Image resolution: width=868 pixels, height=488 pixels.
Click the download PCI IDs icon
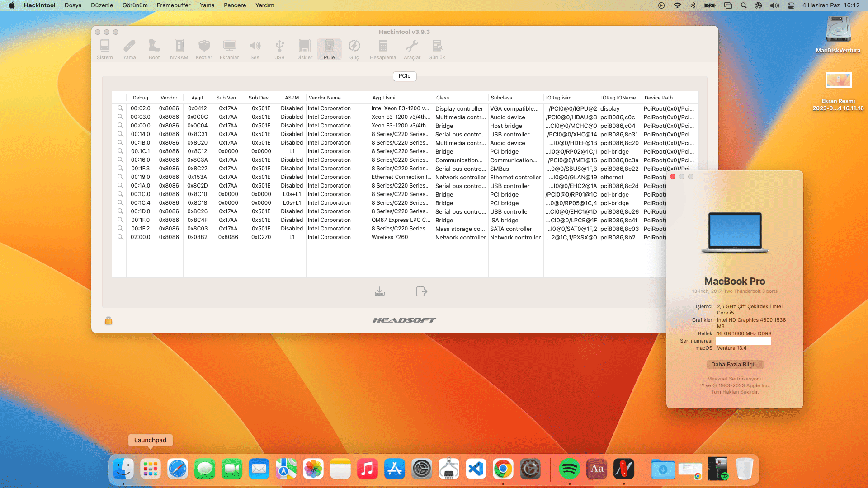point(380,291)
